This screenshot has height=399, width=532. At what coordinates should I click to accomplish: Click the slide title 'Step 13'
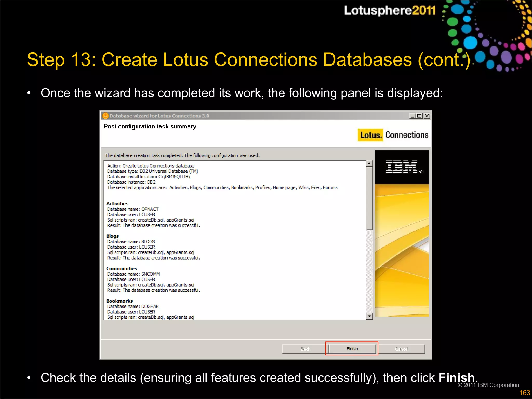point(249,60)
